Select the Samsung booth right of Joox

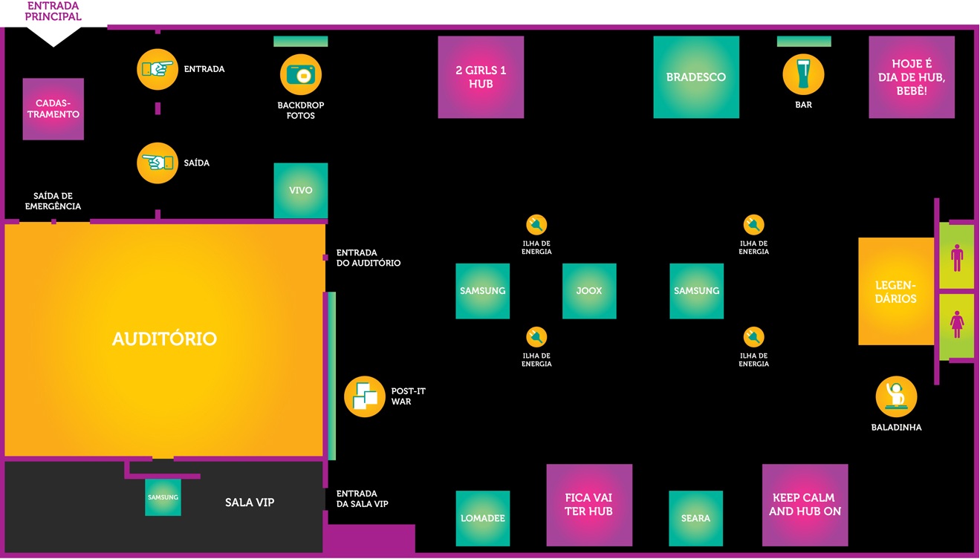click(697, 291)
